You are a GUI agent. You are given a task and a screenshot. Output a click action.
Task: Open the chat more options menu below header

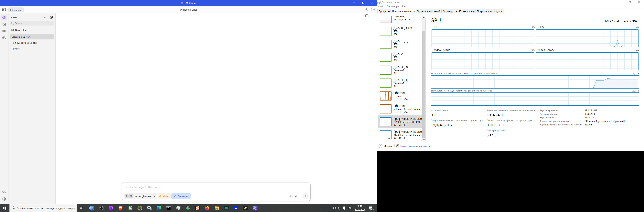coord(373,16)
